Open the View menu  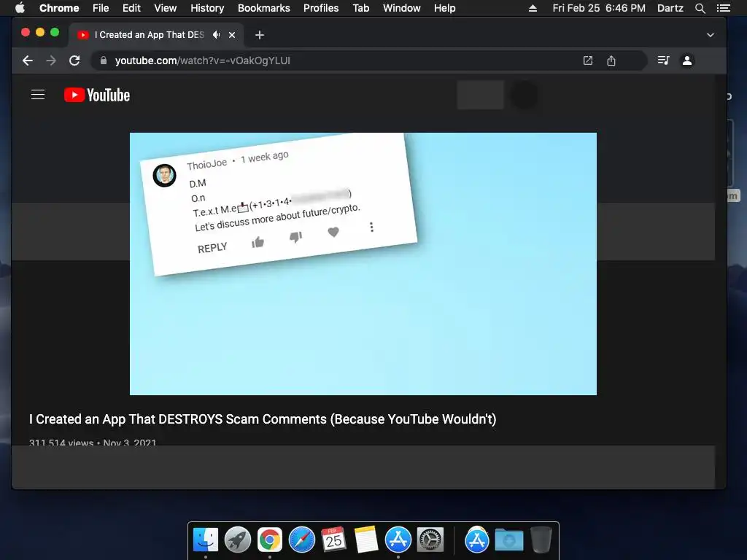[x=166, y=8]
